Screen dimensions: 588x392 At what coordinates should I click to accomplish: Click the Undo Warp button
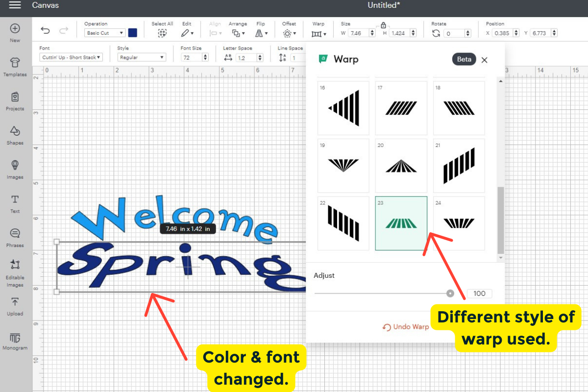pyautogui.click(x=406, y=327)
